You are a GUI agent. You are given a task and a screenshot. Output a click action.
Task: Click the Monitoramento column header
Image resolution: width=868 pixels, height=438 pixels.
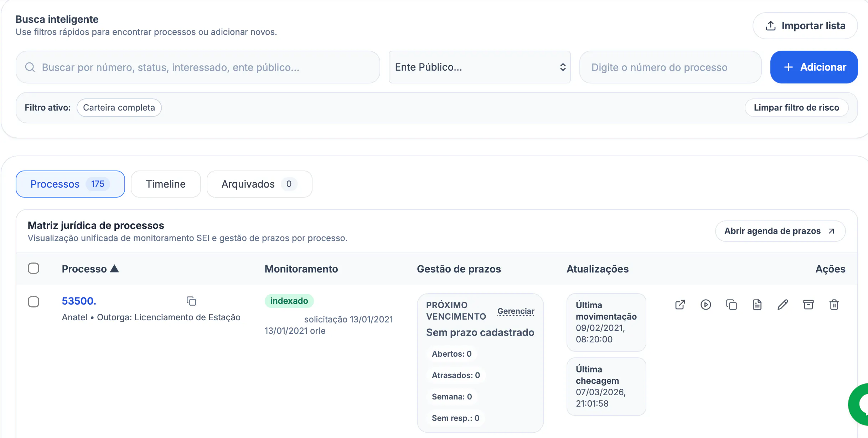[301, 269]
